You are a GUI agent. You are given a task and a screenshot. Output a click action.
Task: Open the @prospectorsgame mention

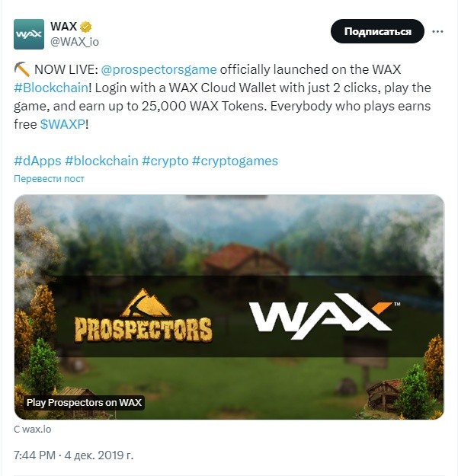pos(159,69)
